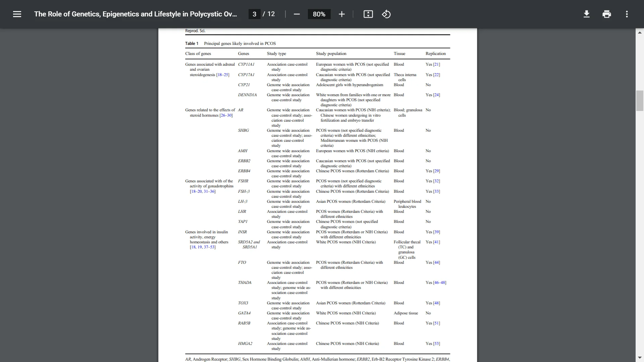Click the gene name 'SHBG'
The image size is (644, 362).
click(243, 130)
